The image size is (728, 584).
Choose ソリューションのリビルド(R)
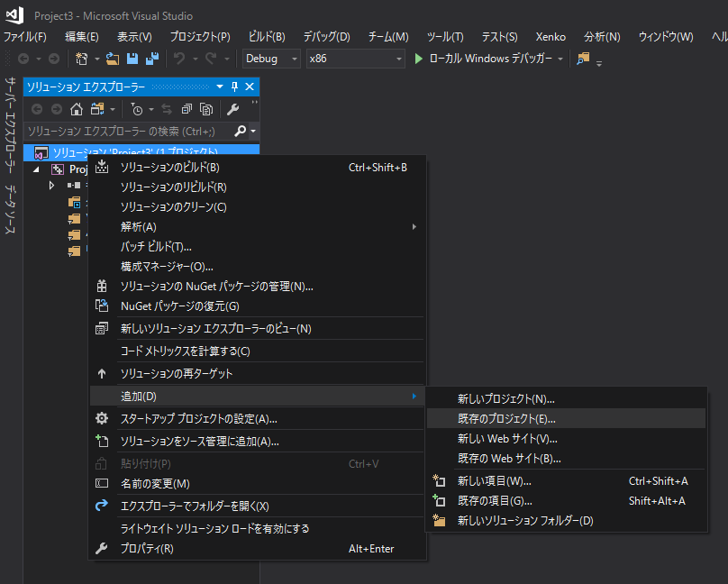pos(258,187)
